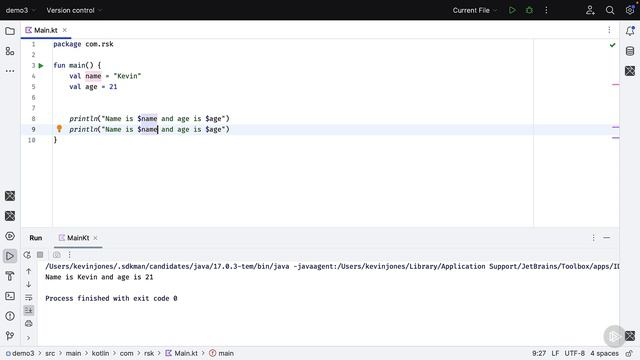Change the 4 spaces indent setting
The image size is (640, 360).
coord(604,353)
